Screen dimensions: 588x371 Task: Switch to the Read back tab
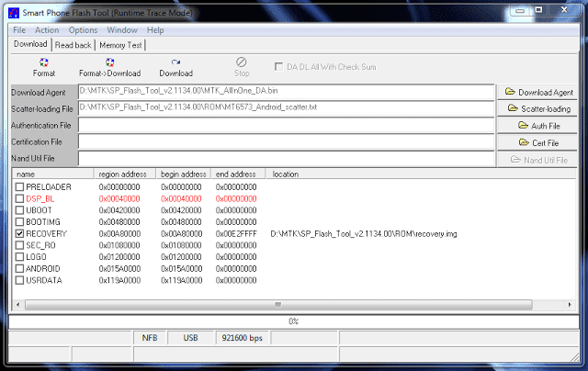pos(73,45)
